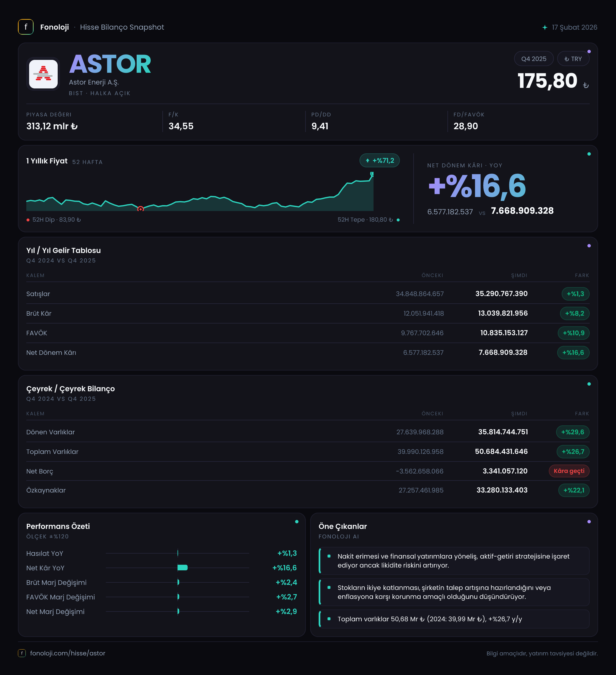Click Net Borç previous value -3.562.658.066
The width and height of the screenshot is (616, 675).
[x=419, y=471]
